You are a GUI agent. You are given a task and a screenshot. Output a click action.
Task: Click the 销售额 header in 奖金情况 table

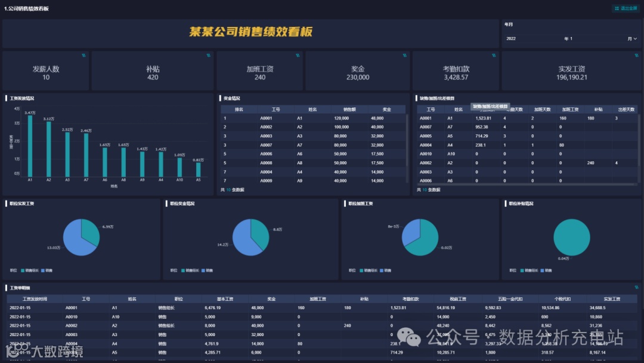click(x=349, y=109)
